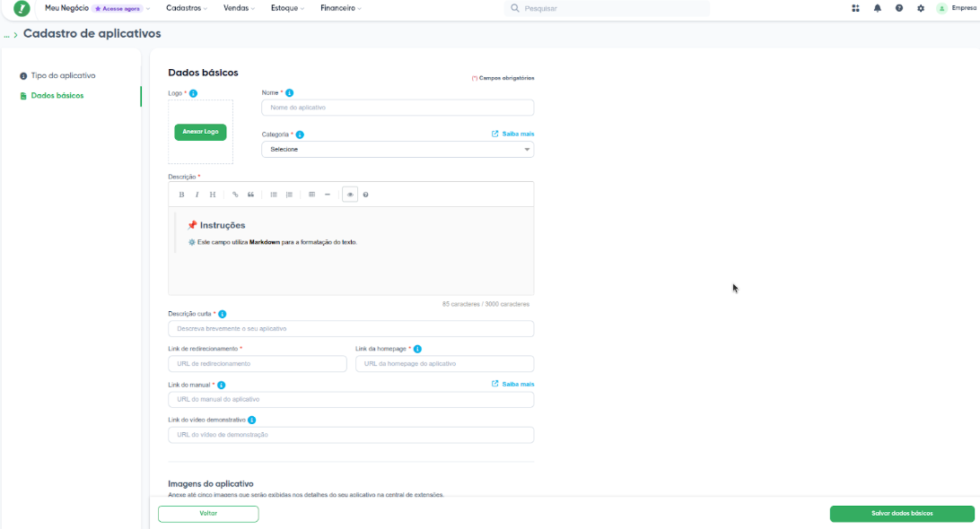Show info tooltip for the Nome field
The image size is (980, 529).
289,93
